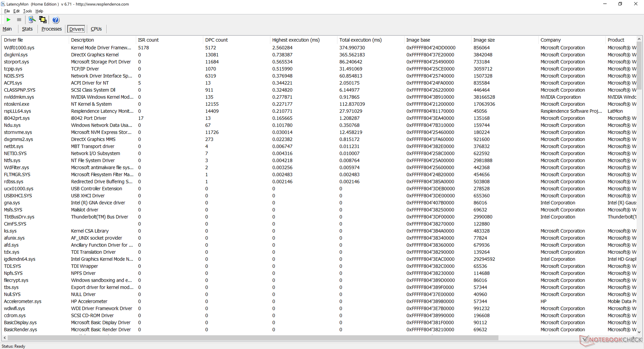Screen dimensions: 644x349
Task: Select the nvlddmkm.sys driver row
Action: 319,97
